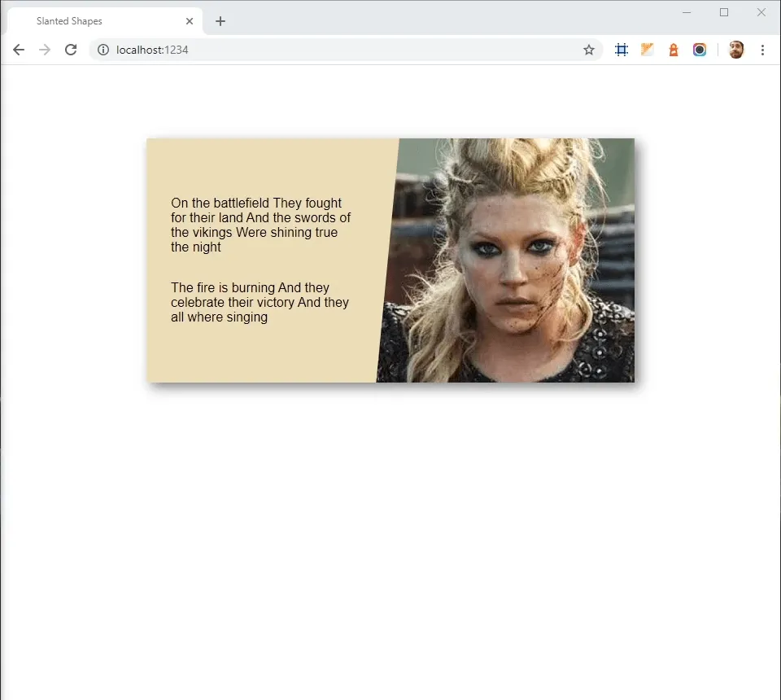This screenshot has width=781, height=700.
Task: Run the Lighthouse extension
Action: tap(674, 50)
